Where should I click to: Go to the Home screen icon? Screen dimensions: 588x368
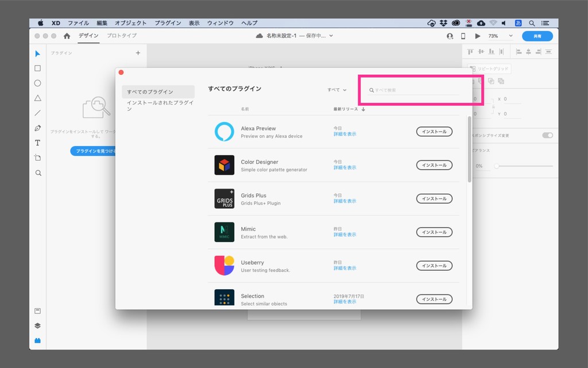click(67, 36)
